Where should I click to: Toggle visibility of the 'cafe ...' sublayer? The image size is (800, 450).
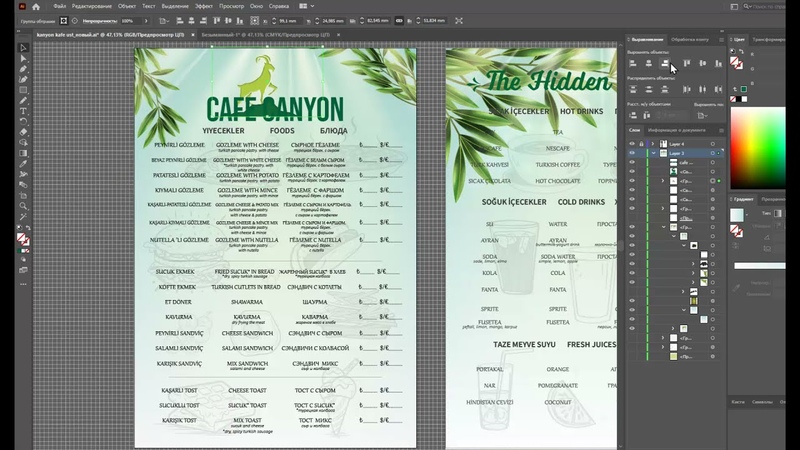[632, 162]
